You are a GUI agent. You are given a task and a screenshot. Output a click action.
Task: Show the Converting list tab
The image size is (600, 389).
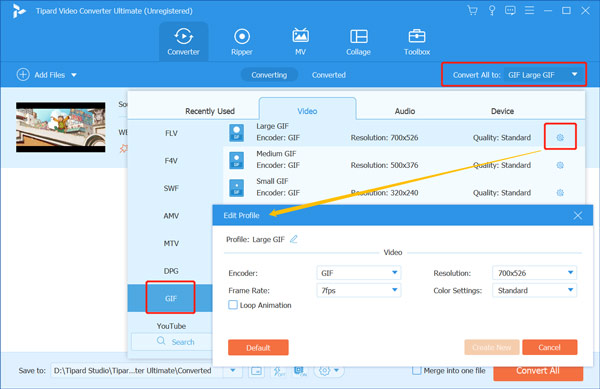click(x=269, y=75)
